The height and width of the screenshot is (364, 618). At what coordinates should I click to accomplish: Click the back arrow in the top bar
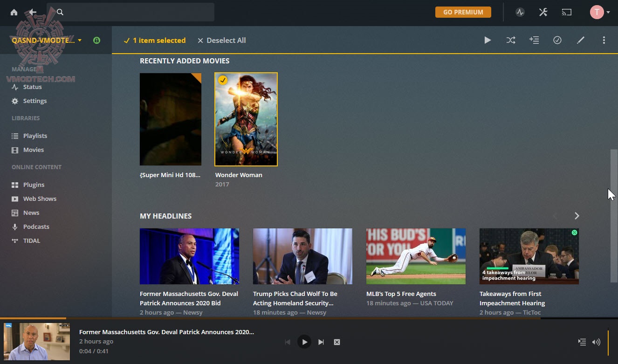click(32, 12)
